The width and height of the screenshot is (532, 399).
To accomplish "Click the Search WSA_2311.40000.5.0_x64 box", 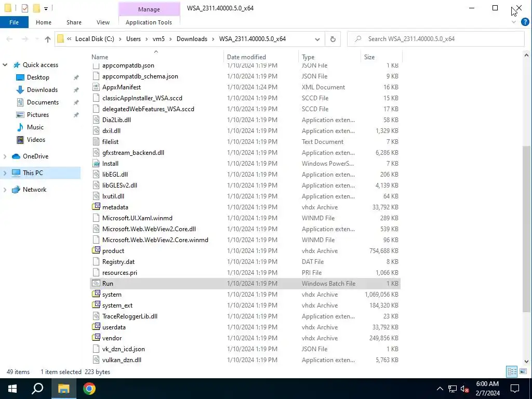I will tap(436, 39).
